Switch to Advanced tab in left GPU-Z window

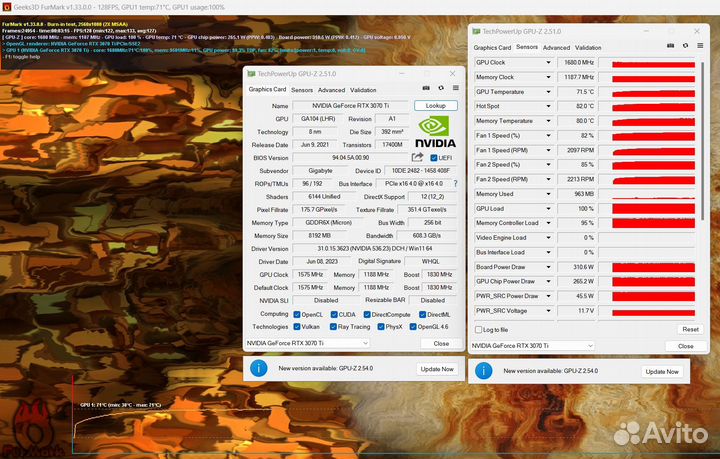(x=331, y=90)
